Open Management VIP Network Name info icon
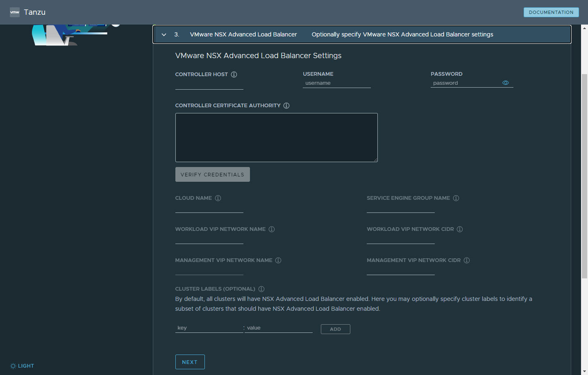Image resolution: width=588 pixels, height=375 pixels. tap(278, 260)
